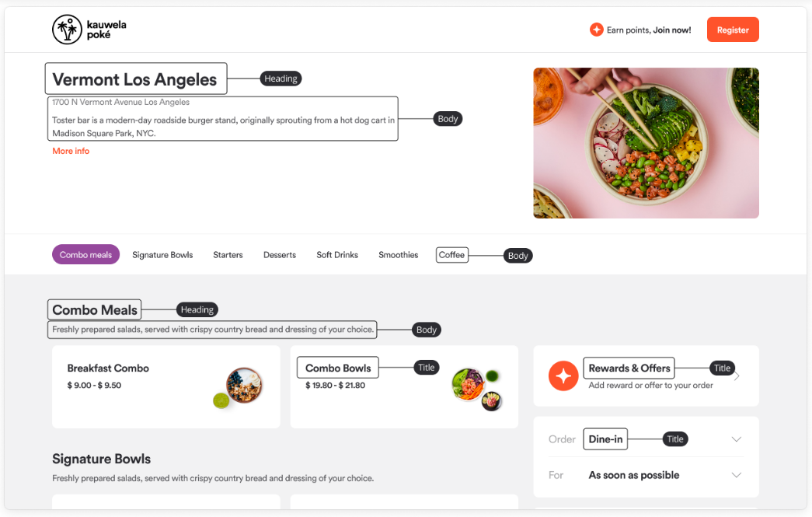Expand the As soon as possible dropdown
The height and width of the screenshot is (517, 812).
pos(737,475)
